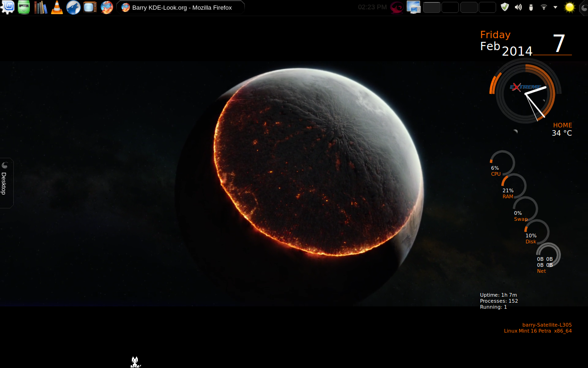Open the red bird tray applet
This screenshot has height=368, width=588.
(x=396, y=7)
